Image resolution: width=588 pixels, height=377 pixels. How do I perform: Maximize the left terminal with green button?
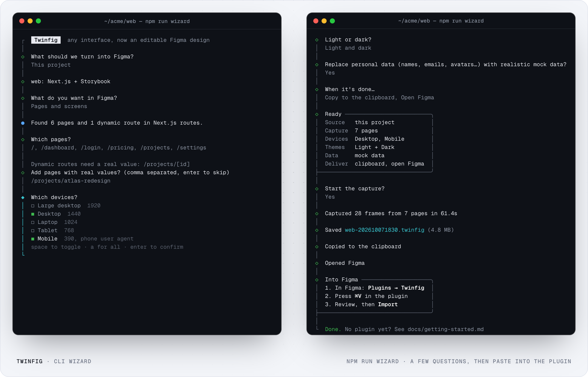pyautogui.click(x=38, y=21)
